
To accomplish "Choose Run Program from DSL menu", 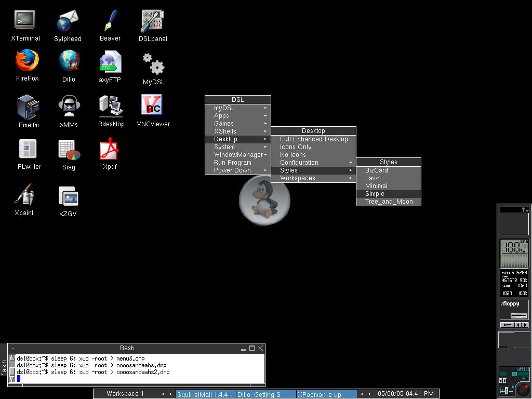I will 238,163.
